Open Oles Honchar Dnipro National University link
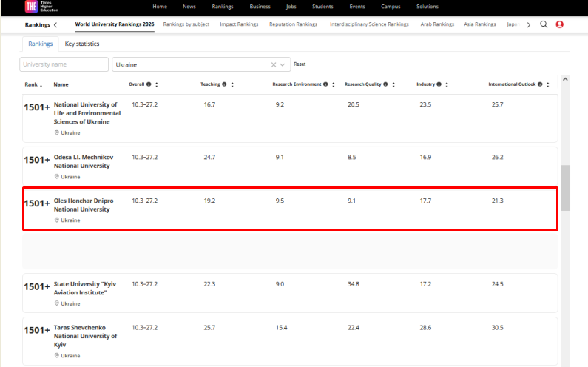 click(x=84, y=205)
